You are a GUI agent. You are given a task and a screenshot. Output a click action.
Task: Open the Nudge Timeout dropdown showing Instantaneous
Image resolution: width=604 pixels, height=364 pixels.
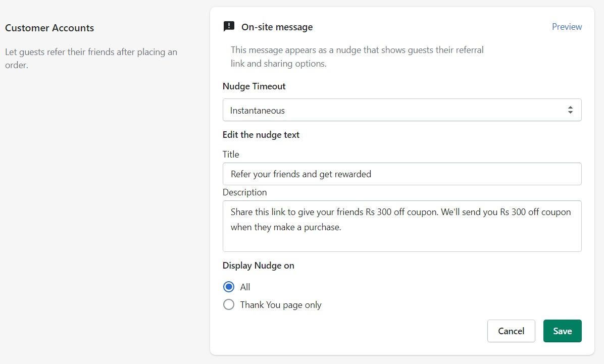tap(394, 110)
